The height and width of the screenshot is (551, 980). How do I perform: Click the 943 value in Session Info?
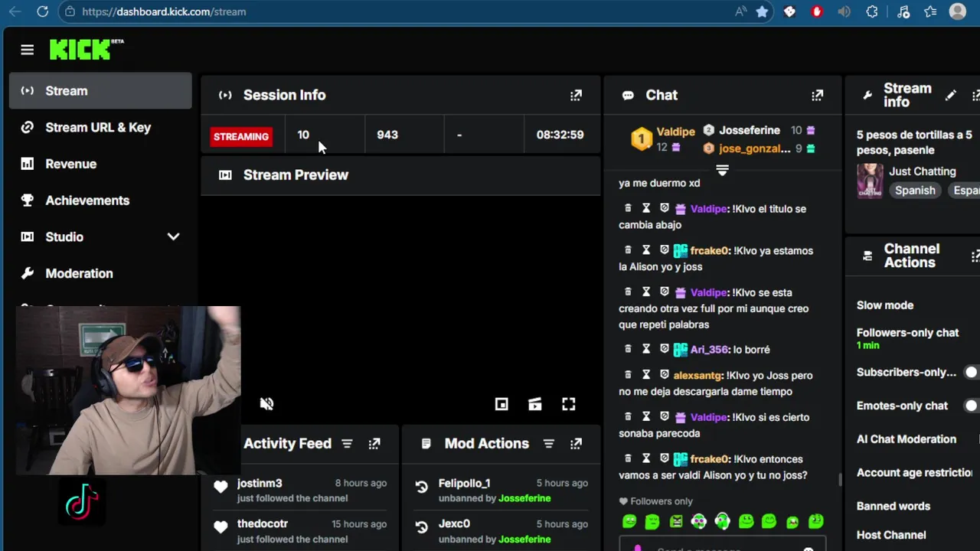point(387,135)
